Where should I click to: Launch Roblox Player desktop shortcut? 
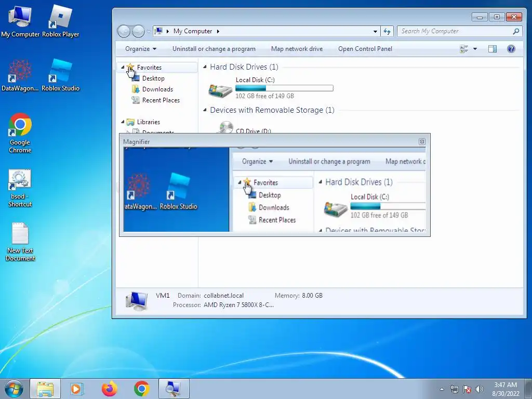(60, 20)
